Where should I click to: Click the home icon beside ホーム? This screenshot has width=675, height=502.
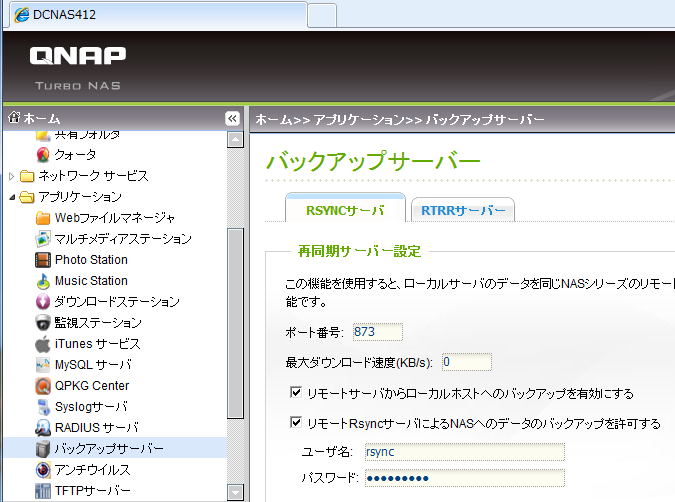click(13, 118)
